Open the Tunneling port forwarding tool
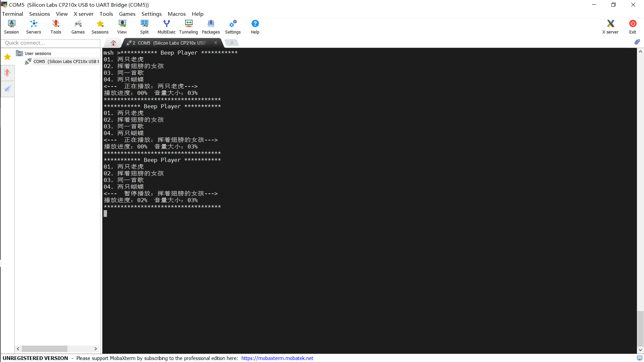Viewport: 644px width, 362px height. 188,27
